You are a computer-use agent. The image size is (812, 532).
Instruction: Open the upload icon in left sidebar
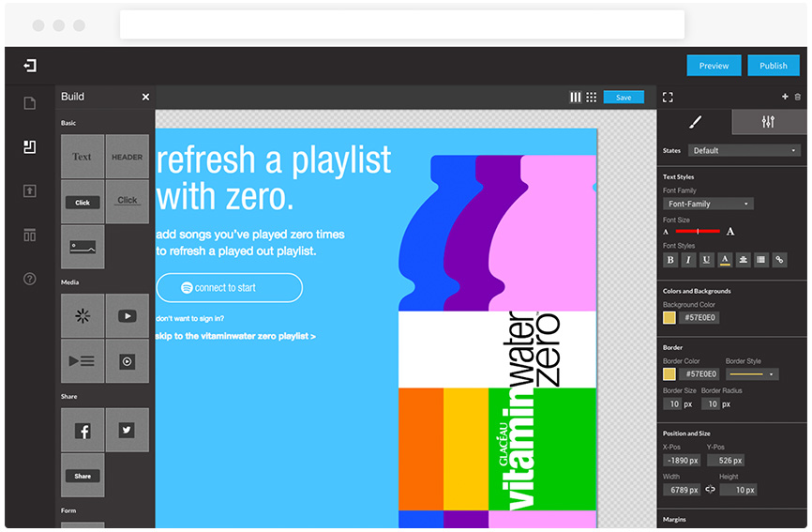tap(29, 191)
